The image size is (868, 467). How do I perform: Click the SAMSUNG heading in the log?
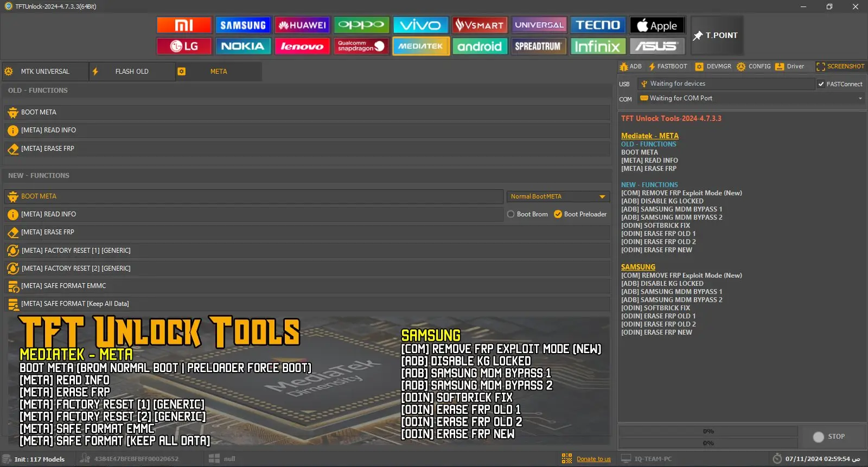[638, 267]
